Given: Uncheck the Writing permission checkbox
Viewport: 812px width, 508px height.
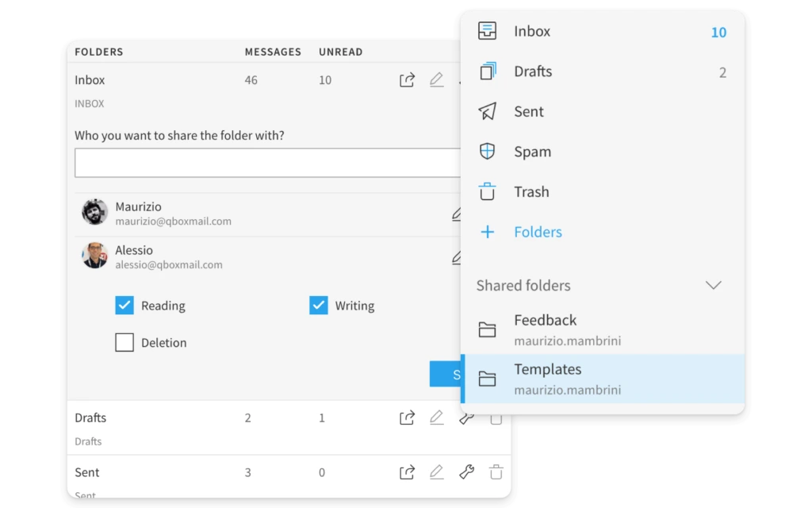Looking at the screenshot, I should coord(319,306).
